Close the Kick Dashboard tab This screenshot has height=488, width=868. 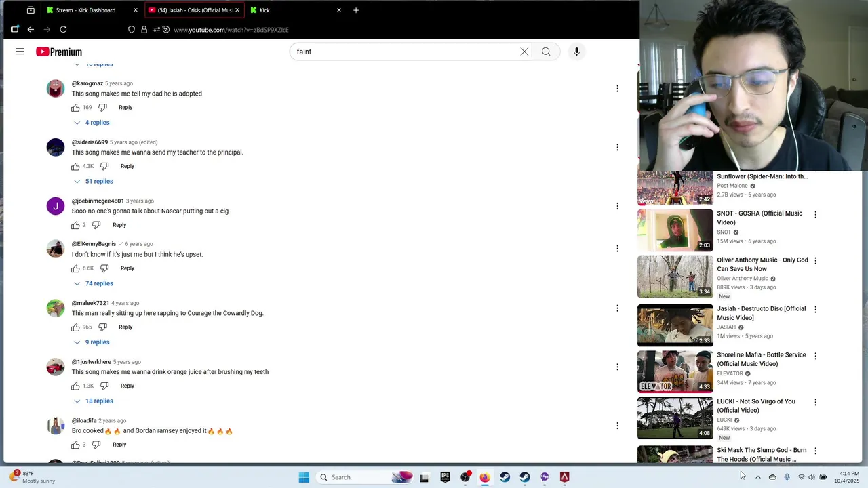[x=135, y=10]
